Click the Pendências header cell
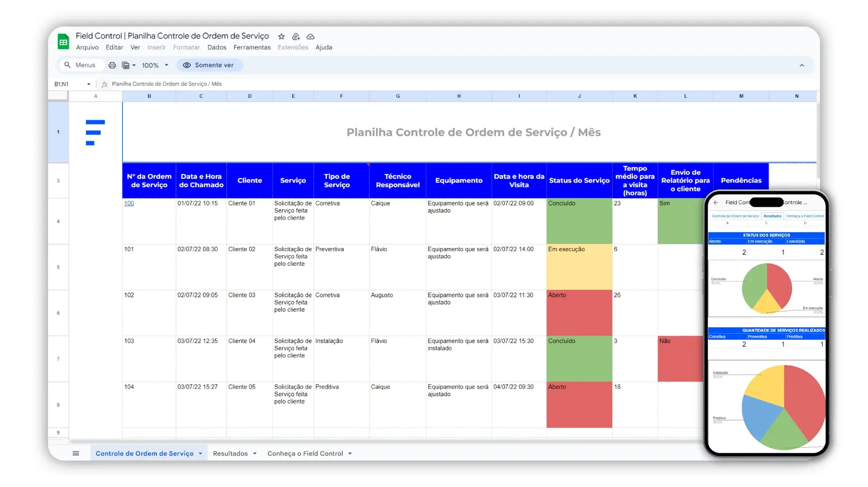 741,180
